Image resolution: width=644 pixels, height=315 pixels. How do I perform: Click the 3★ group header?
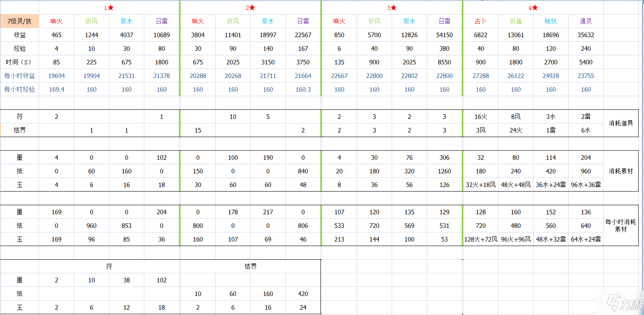(392, 8)
